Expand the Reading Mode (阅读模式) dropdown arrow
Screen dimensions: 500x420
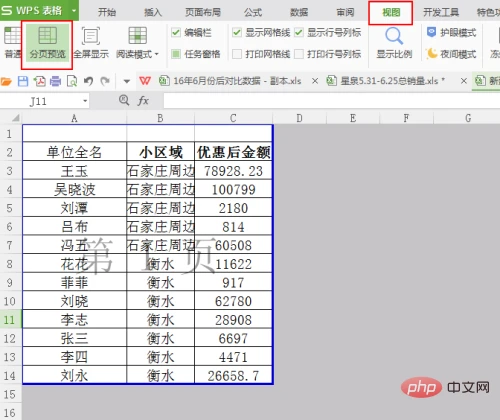tap(157, 54)
